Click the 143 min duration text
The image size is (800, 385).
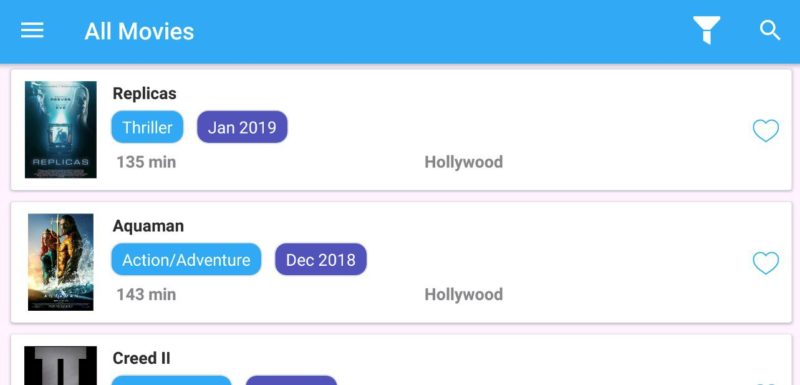point(146,295)
